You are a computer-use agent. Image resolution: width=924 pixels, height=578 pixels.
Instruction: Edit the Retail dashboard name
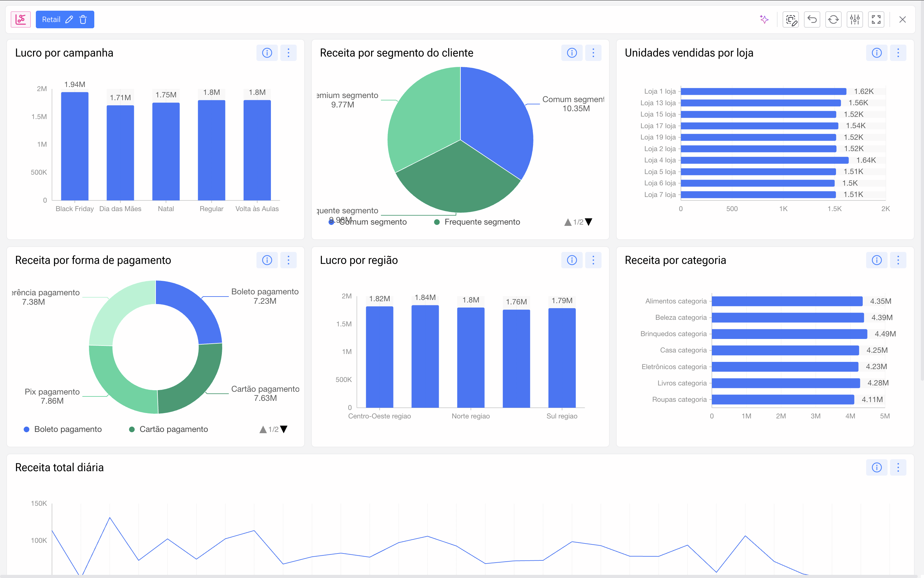(69, 19)
